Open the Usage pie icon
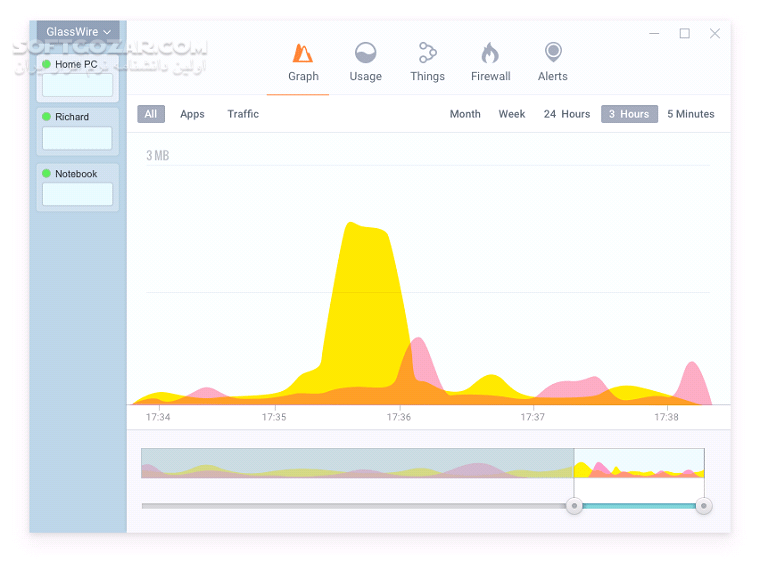 coord(365,53)
